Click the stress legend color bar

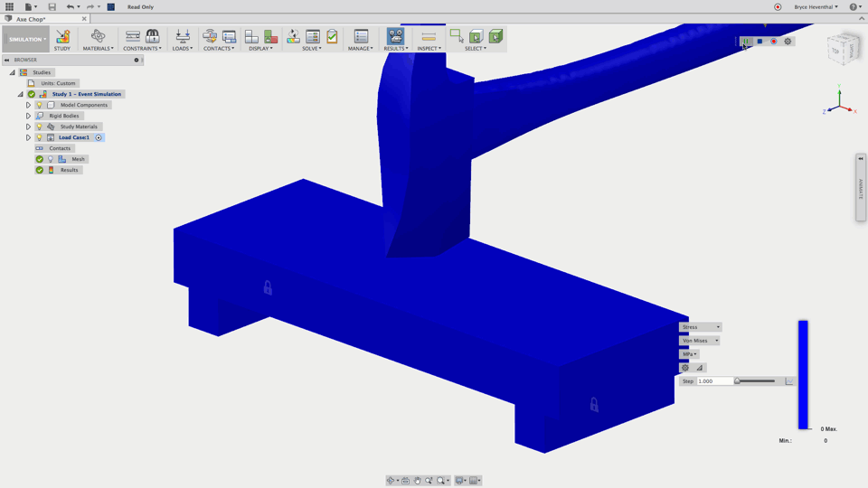[x=803, y=374]
